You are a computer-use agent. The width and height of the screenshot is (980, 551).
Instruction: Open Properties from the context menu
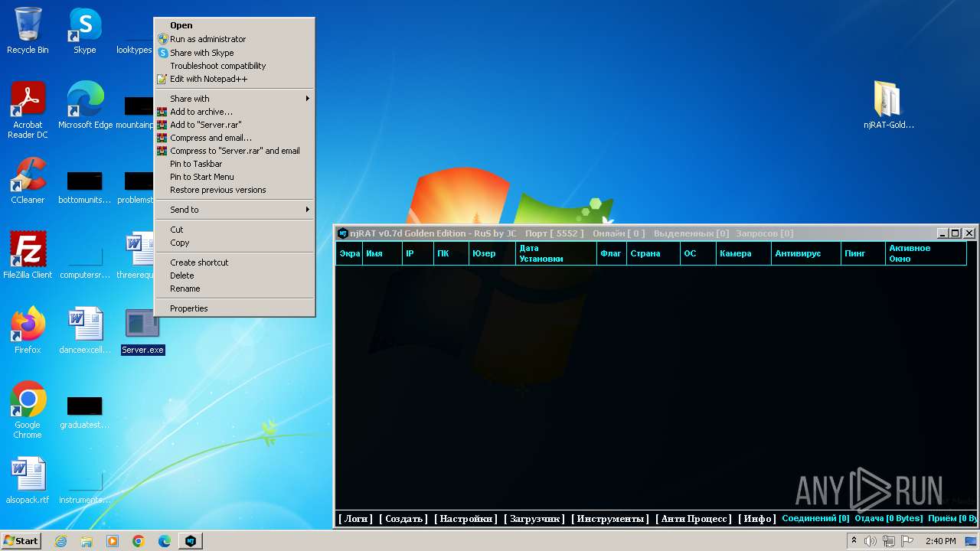[234, 308]
